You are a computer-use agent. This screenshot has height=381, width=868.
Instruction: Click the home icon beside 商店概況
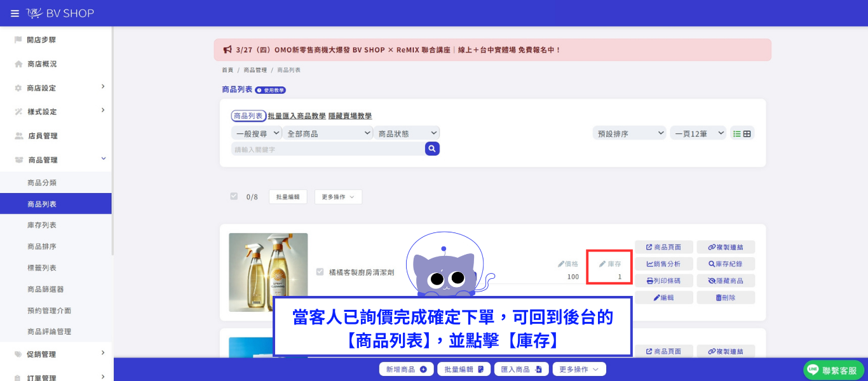(18, 64)
